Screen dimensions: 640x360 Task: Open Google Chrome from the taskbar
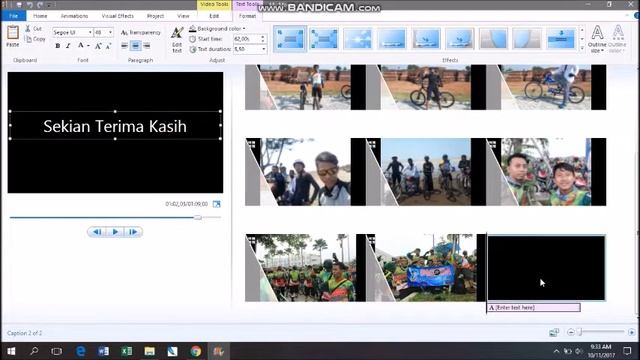coord(196,351)
